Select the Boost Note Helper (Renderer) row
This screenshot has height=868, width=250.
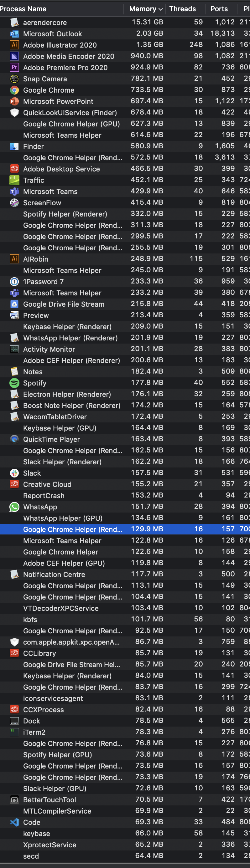click(125, 405)
